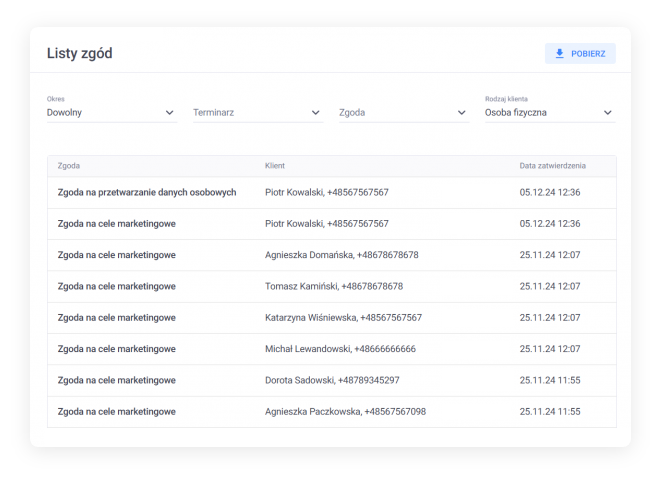Click Dorota Sadowski client row
661x480 pixels.
(x=332, y=380)
